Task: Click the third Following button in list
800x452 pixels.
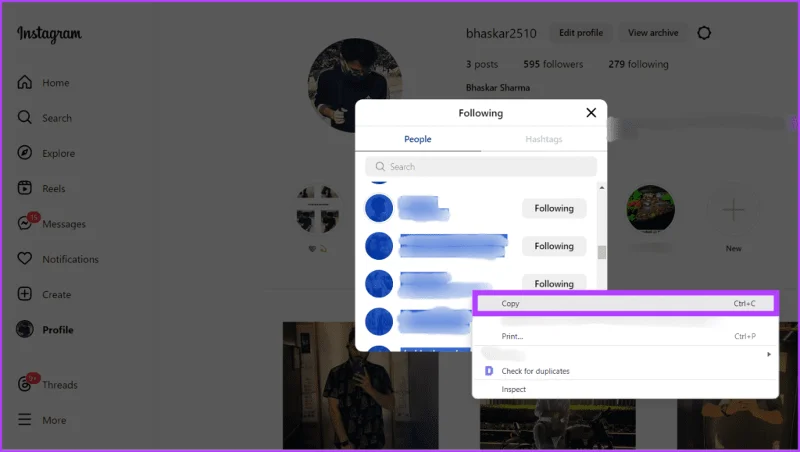Action: click(x=554, y=283)
